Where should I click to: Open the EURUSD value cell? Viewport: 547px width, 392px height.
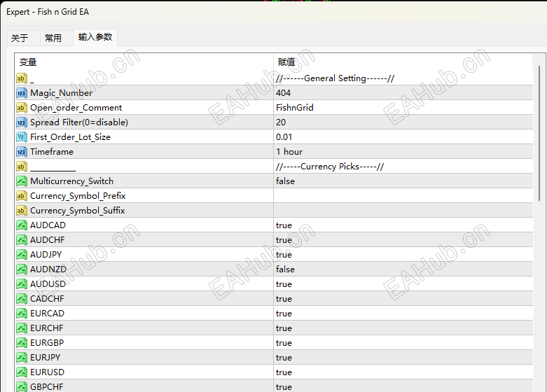point(403,372)
